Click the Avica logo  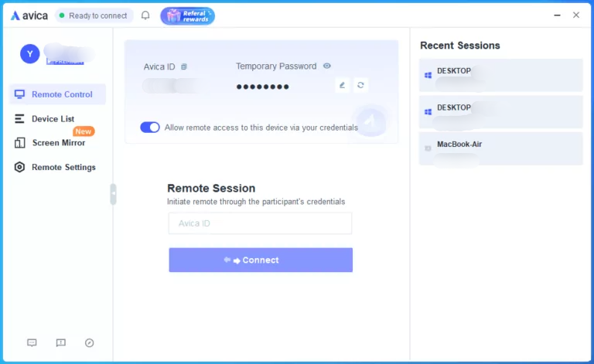(x=29, y=15)
